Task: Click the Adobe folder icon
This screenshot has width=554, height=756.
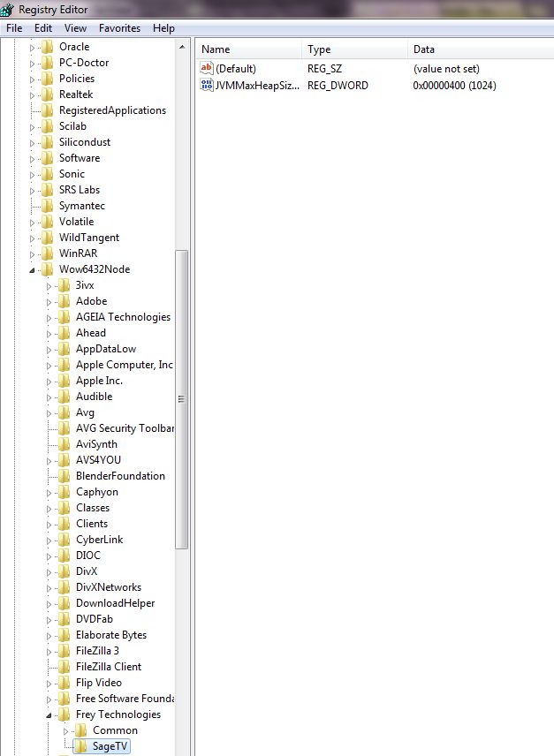Action: [x=65, y=301]
